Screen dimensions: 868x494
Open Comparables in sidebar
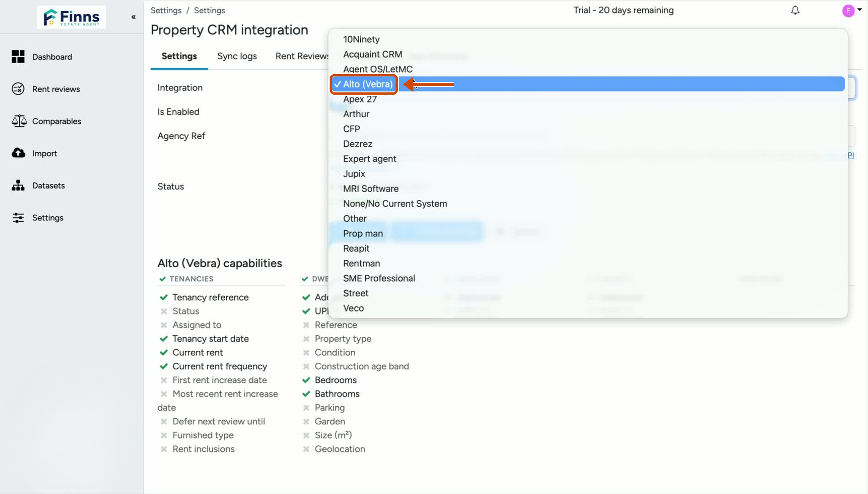tap(57, 121)
